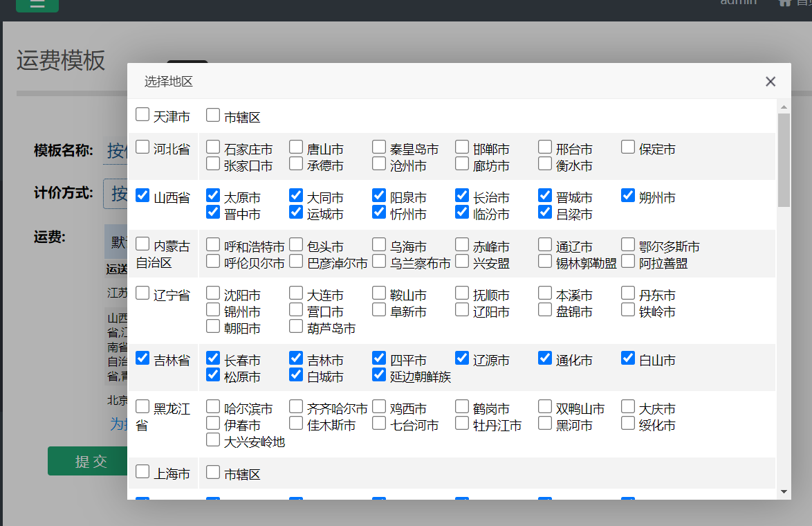Open the green hamburger menu button
Image resolution: width=812 pixels, height=526 pixels.
[x=37, y=4]
